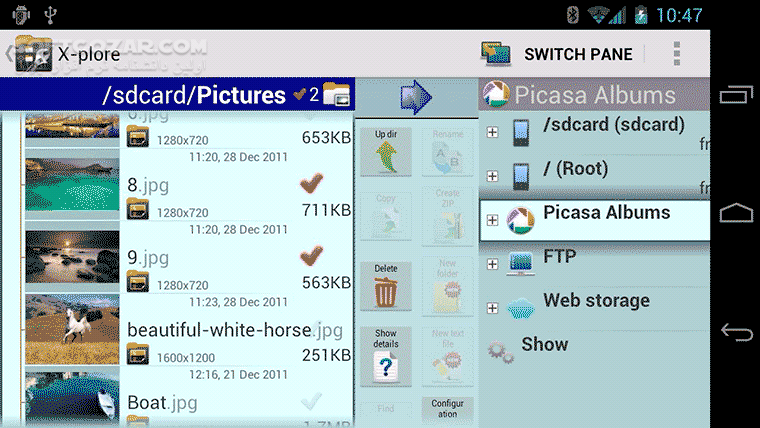
Task: Click the switch pane screens icon
Action: click(x=495, y=53)
